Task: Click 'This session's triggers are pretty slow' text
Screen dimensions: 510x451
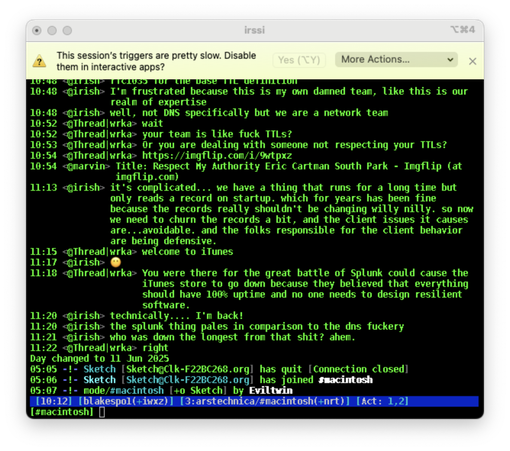Action: 156,61
